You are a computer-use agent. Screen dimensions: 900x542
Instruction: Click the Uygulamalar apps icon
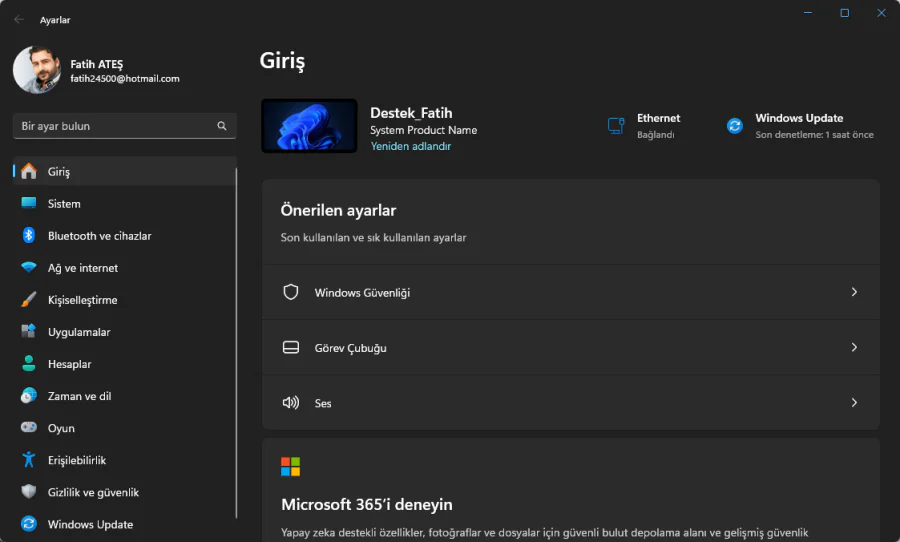(x=29, y=331)
